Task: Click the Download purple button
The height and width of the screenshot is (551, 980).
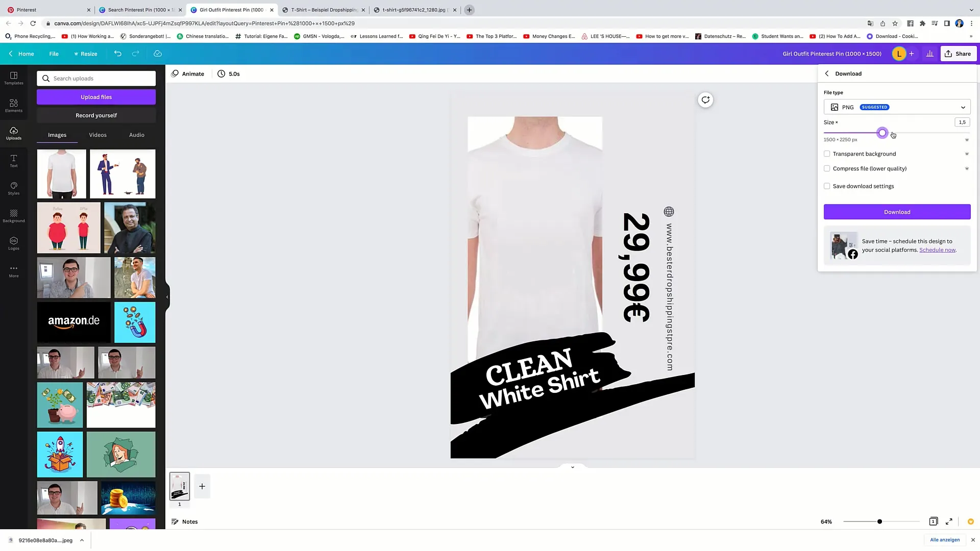Action: tap(896, 212)
